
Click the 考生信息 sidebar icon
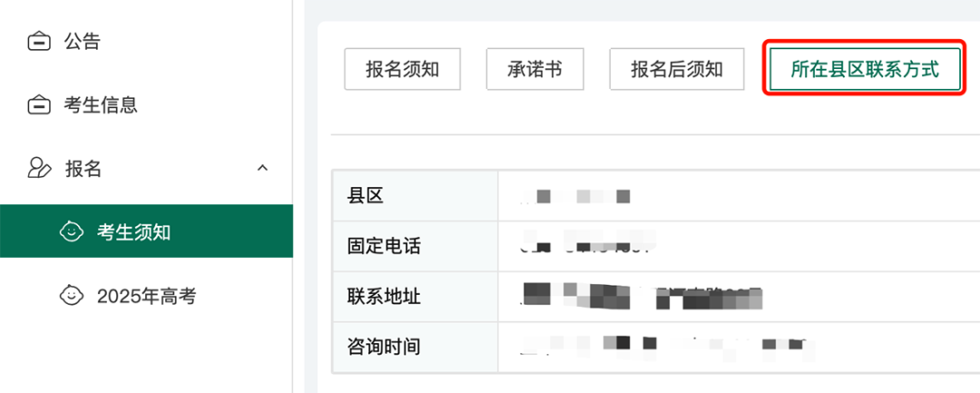point(39,105)
